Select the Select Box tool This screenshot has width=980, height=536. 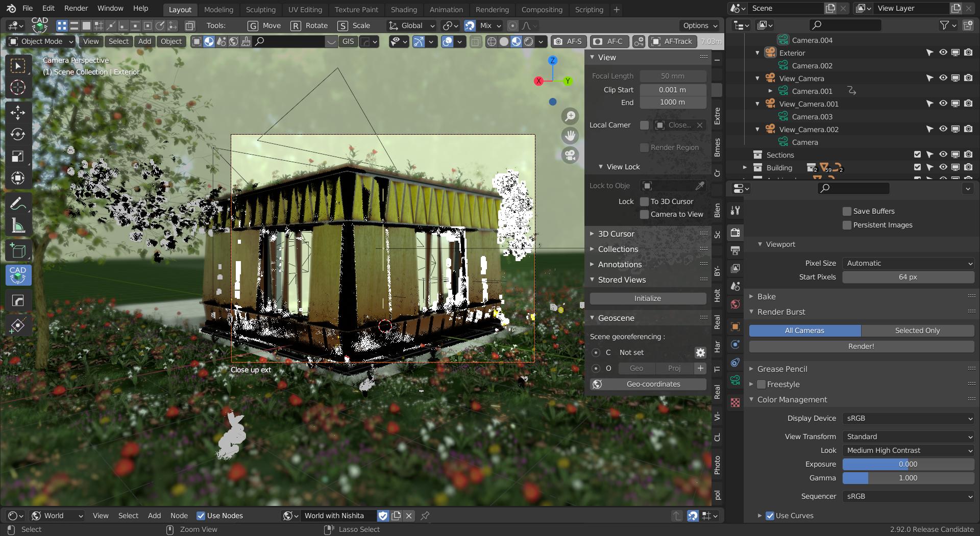pos(18,66)
